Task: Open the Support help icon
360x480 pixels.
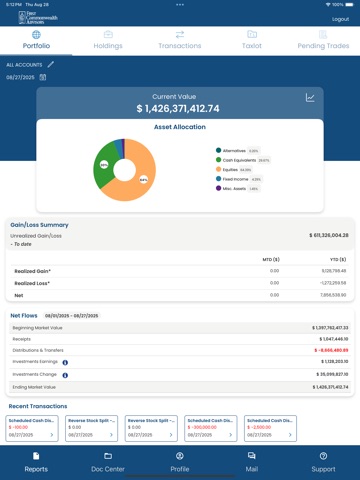Action: pyautogui.click(x=323, y=456)
